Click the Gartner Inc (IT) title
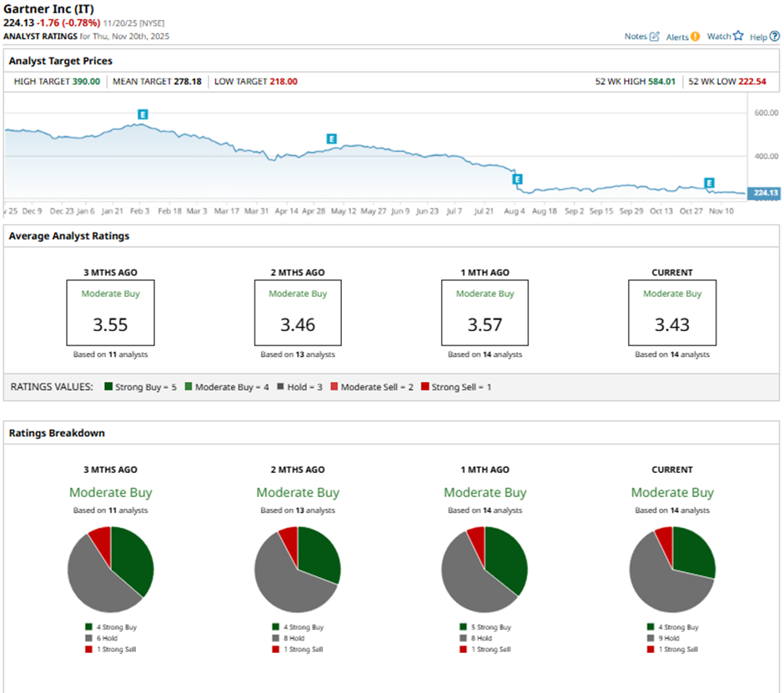The image size is (784, 693). (48, 9)
